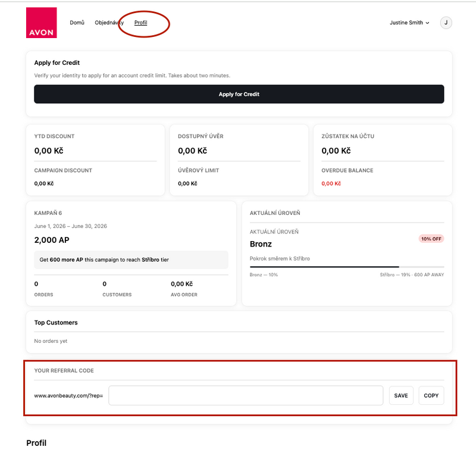
Task: Click the Top Customers heading
Action: [x=56, y=323]
